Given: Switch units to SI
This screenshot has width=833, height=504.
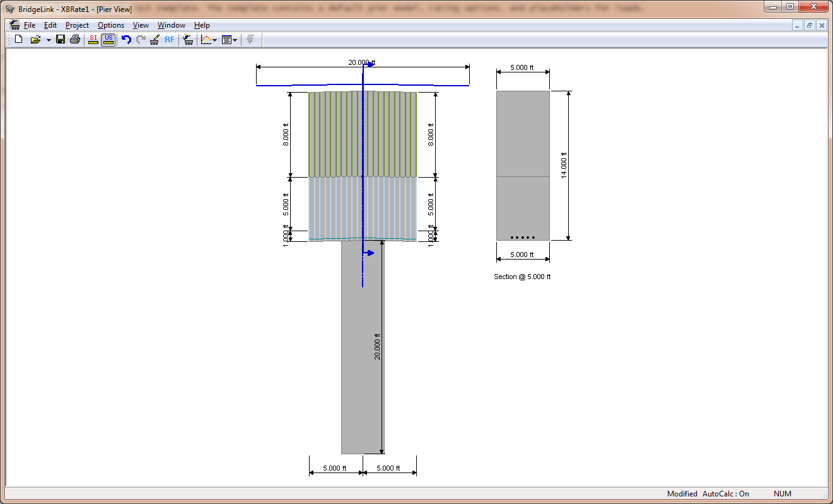Looking at the screenshot, I should point(93,40).
